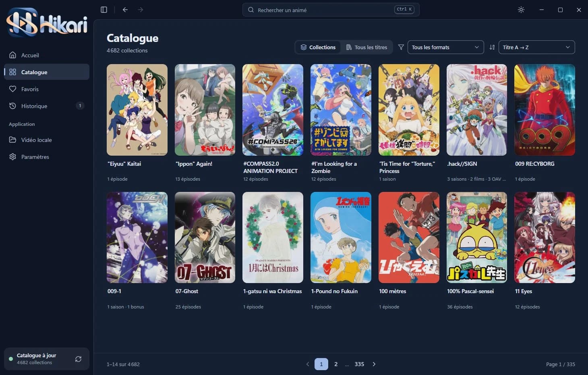Open Vidéo locale in the sidebar

click(x=47, y=140)
